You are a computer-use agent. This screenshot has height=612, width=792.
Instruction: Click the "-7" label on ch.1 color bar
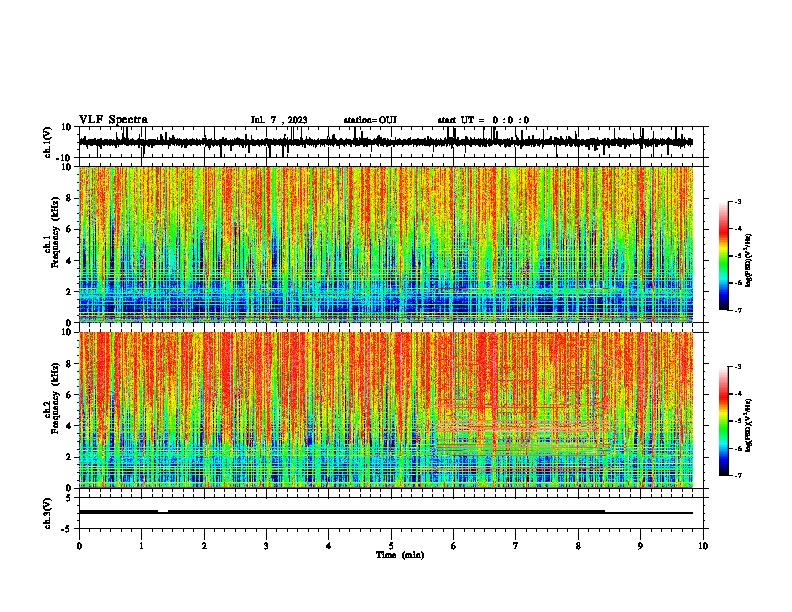737,310
